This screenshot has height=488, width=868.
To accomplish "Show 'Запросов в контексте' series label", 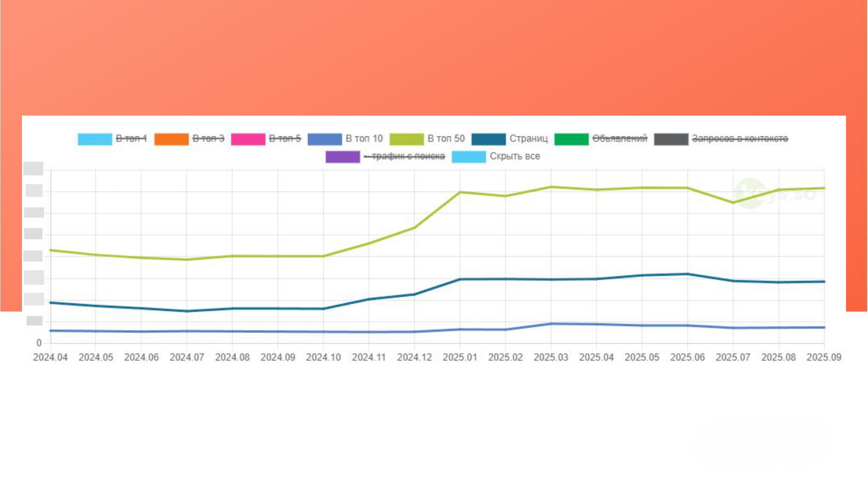I will pyautogui.click(x=740, y=139).
